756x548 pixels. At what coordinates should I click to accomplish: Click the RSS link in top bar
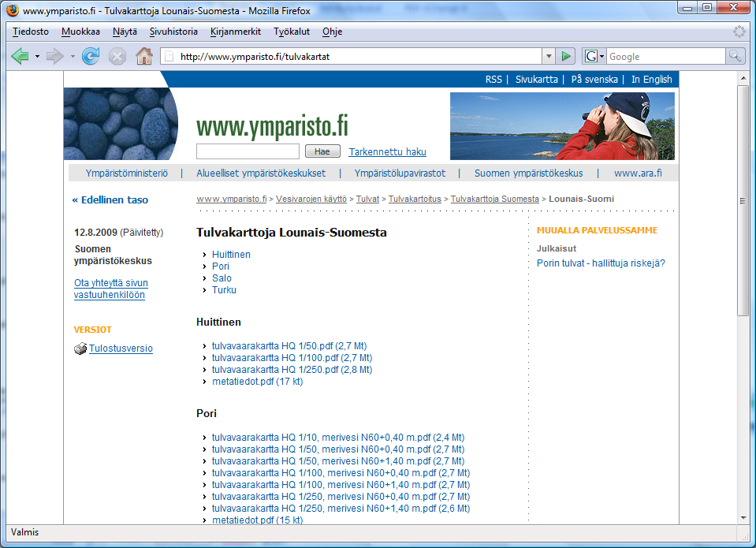[493, 80]
